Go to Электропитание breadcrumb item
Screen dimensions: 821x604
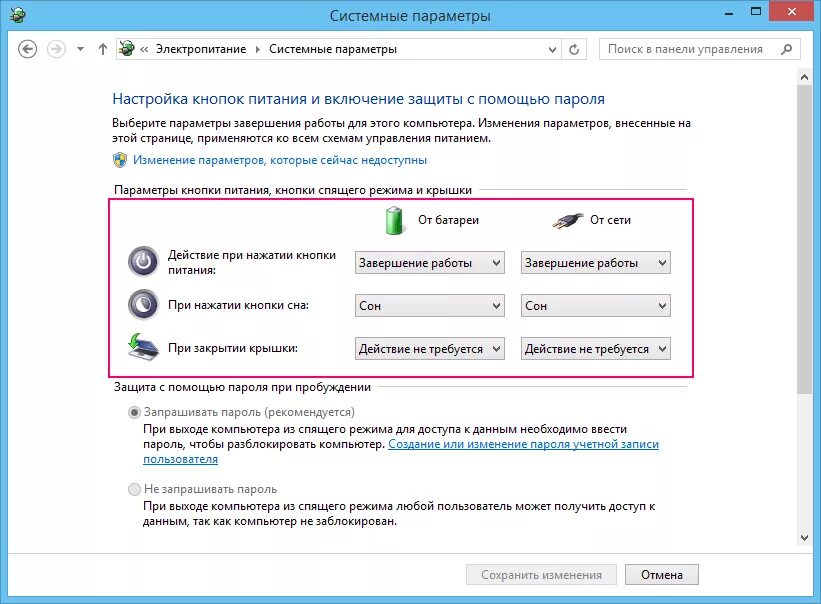[x=201, y=49]
